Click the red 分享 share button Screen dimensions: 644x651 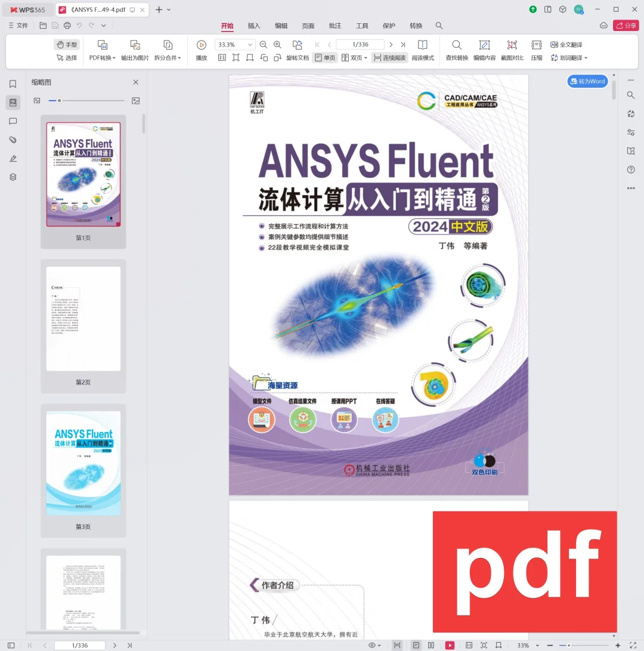click(x=626, y=25)
